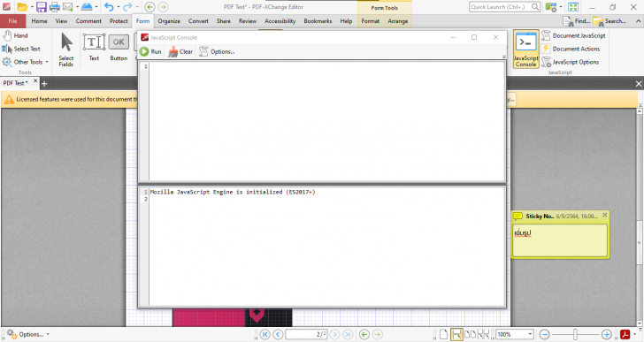Print the document via printer icon

(x=54, y=7)
